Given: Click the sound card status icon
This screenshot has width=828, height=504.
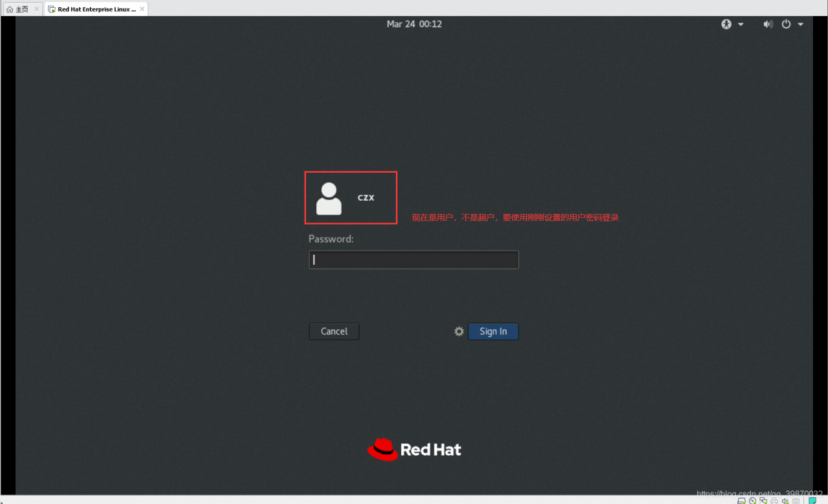Looking at the screenshot, I should [785, 500].
